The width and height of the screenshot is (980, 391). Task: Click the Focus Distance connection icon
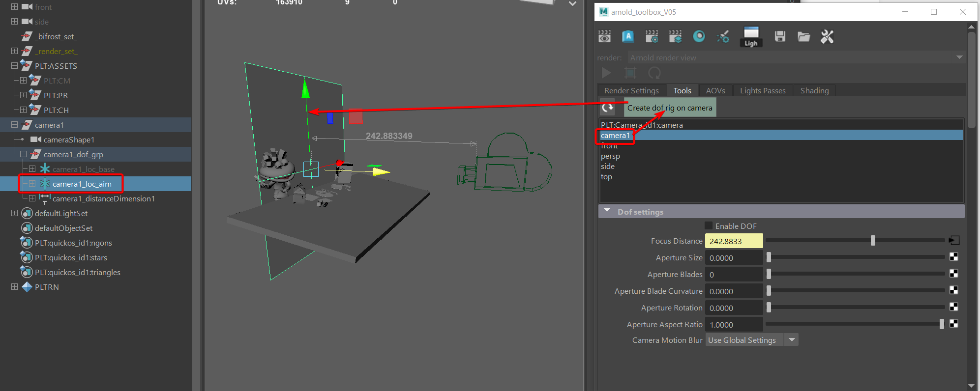tap(954, 241)
